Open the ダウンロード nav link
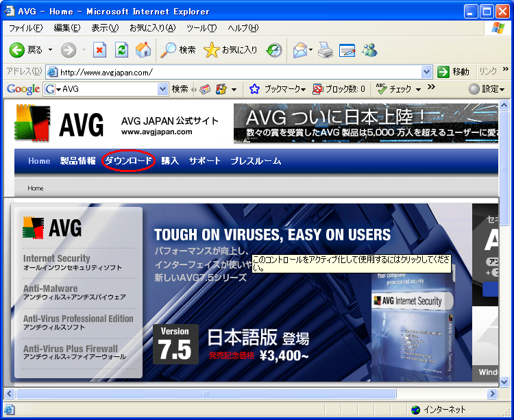514x420 pixels. click(x=128, y=160)
